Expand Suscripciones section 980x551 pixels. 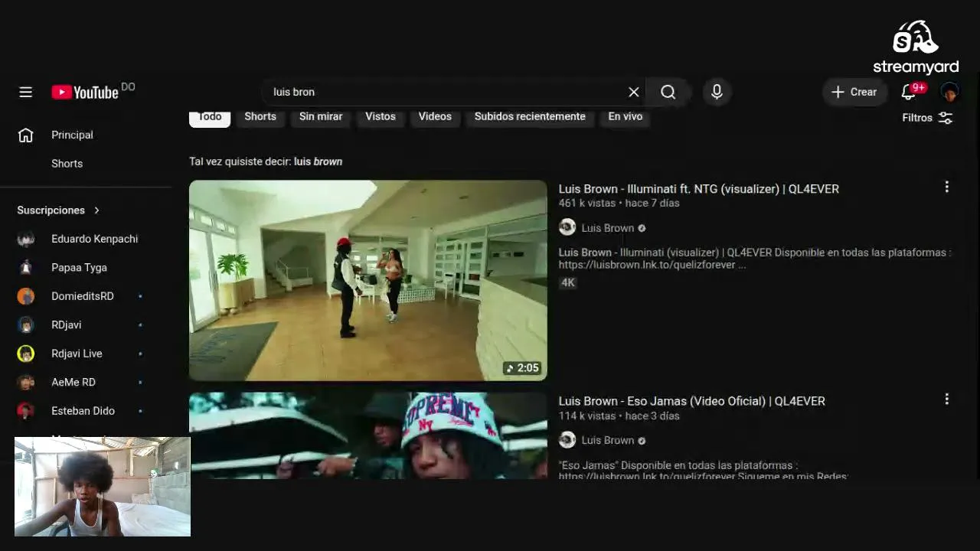pos(59,210)
